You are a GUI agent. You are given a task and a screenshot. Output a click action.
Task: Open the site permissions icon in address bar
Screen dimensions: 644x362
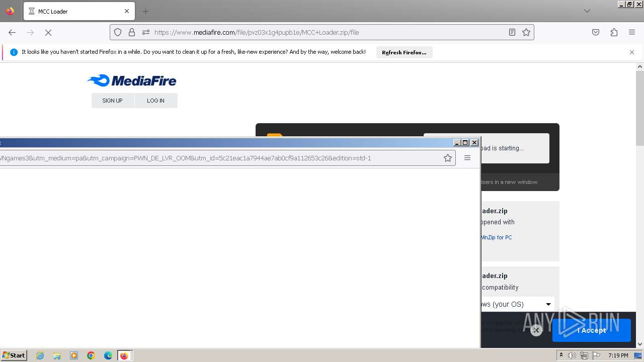click(146, 32)
